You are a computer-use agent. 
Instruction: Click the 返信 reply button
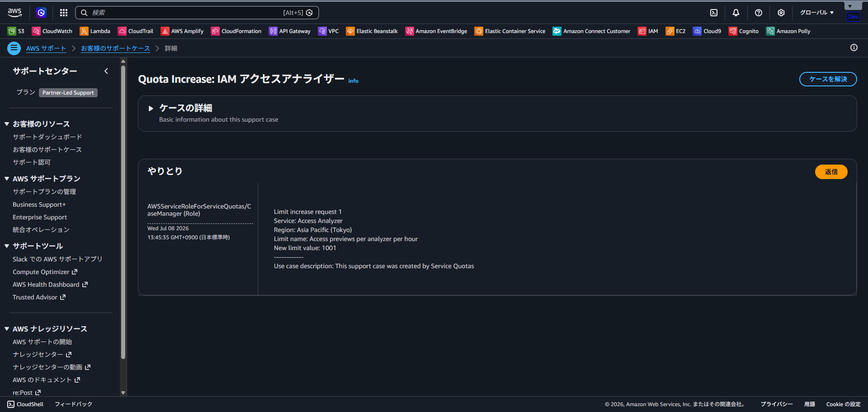831,172
